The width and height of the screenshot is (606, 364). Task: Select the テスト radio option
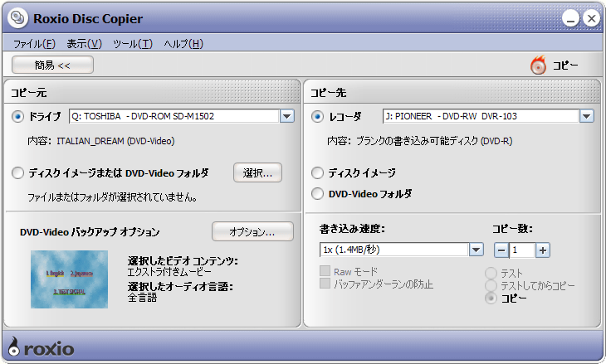(x=491, y=274)
